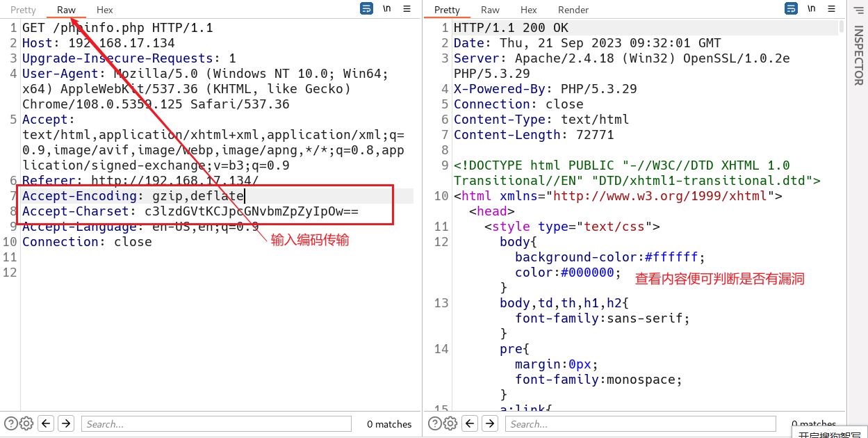The width and height of the screenshot is (868, 438).
Task: Click the HTTP/1.1 200 OK status line
Action: [x=511, y=28]
